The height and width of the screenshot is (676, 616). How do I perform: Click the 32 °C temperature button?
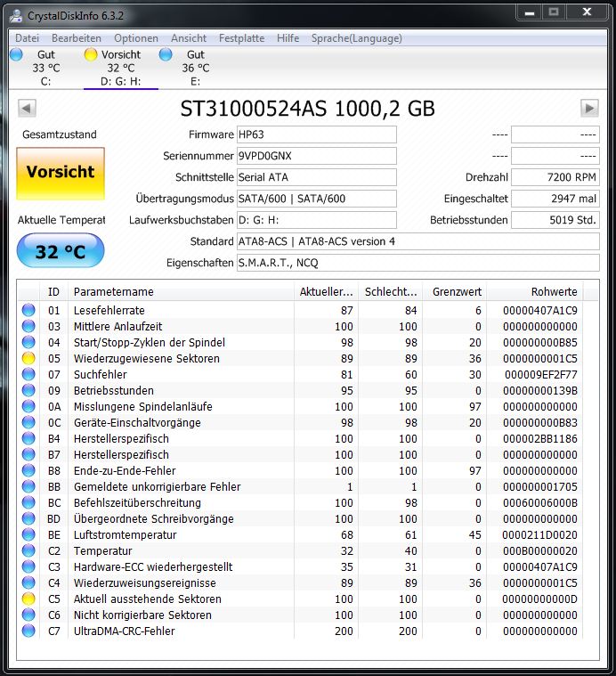(61, 251)
